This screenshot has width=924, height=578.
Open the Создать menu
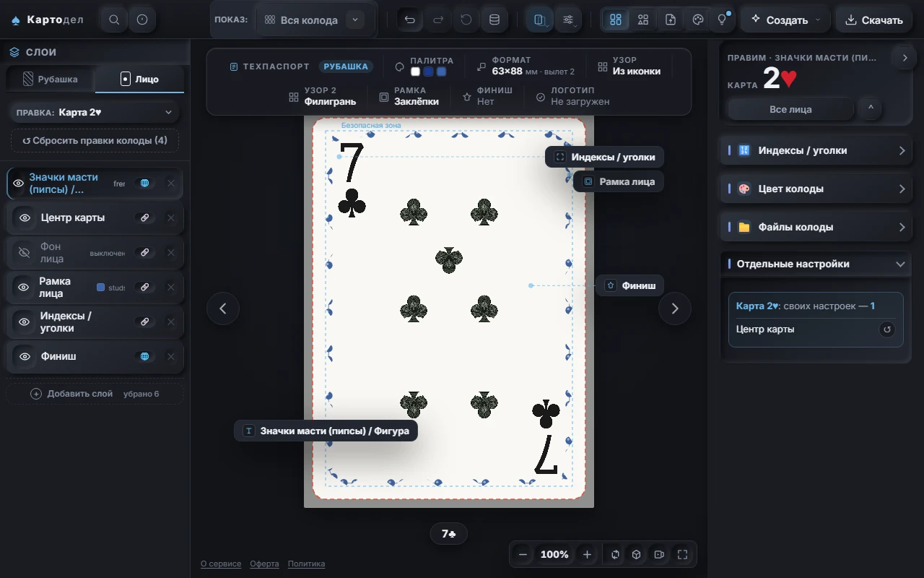(786, 20)
